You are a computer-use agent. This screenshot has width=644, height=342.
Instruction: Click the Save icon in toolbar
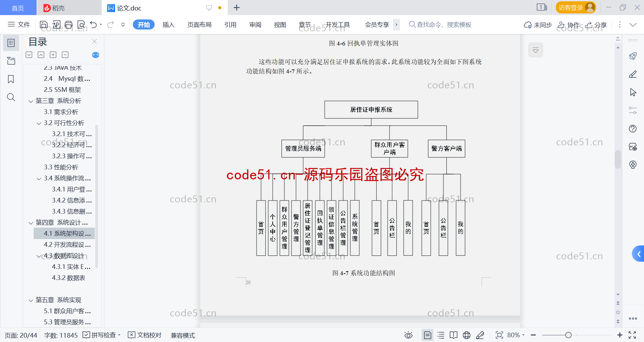click(x=44, y=24)
